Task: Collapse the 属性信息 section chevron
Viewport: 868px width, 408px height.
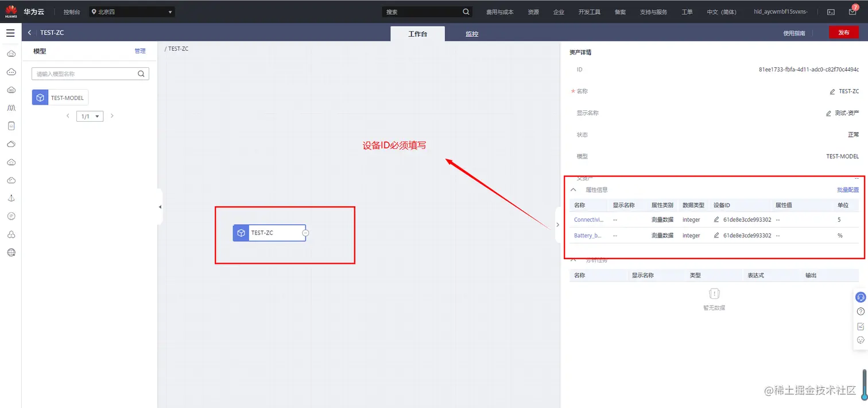Action: click(x=573, y=190)
